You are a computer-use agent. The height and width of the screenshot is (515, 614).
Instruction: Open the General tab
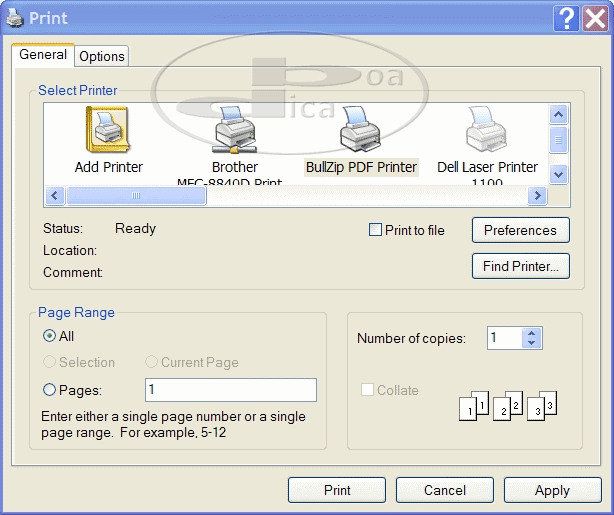(x=43, y=56)
